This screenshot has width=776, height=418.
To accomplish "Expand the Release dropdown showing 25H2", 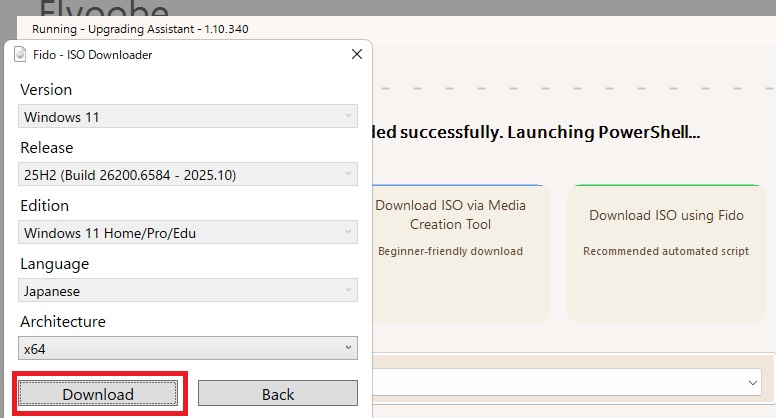I will [188, 175].
